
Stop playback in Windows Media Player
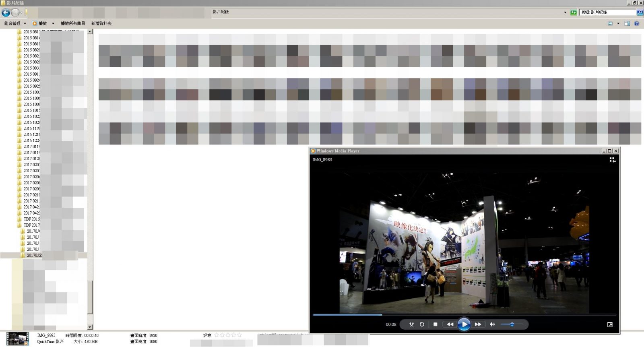point(435,324)
